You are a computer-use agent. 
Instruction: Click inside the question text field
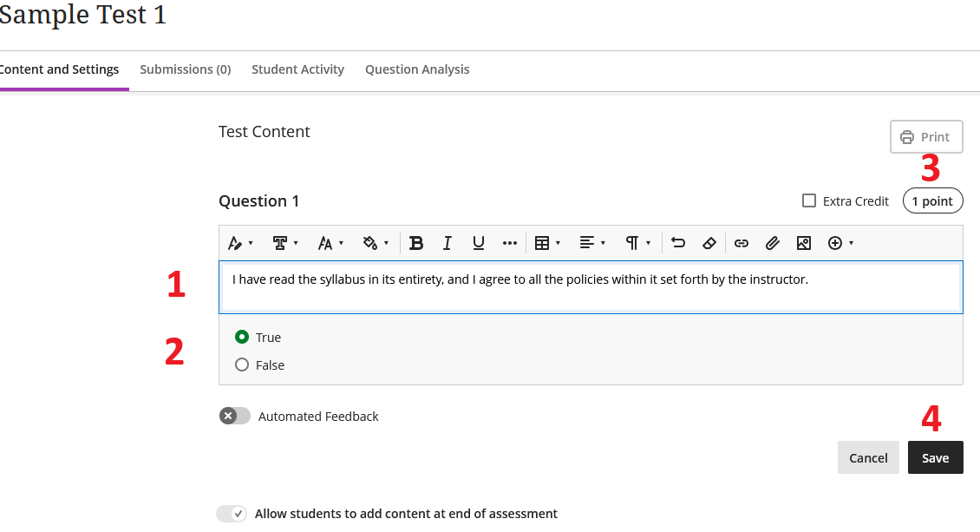click(x=590, y=286)
